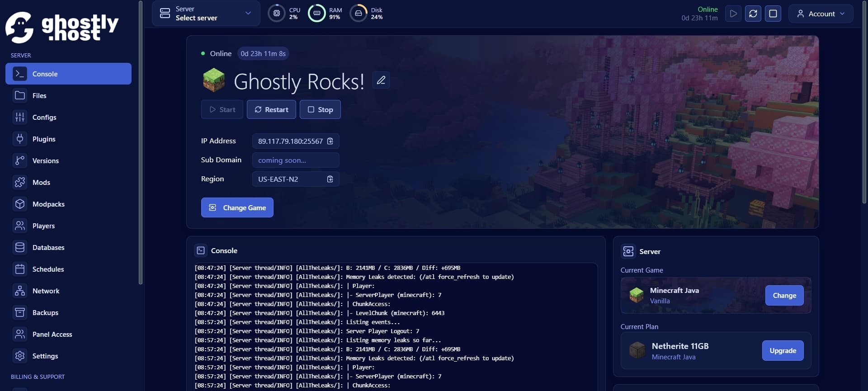Copy the IP address with clipboard icon
868x391 pixels.
pyautogui.click(x=330, y=141)
